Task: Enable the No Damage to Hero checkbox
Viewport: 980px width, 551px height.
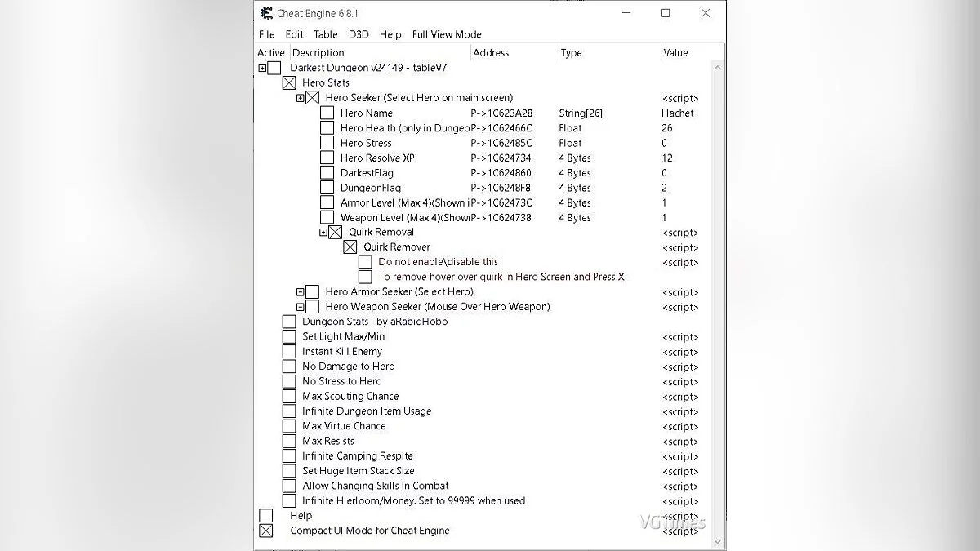Action: click(x=289, y=367)
